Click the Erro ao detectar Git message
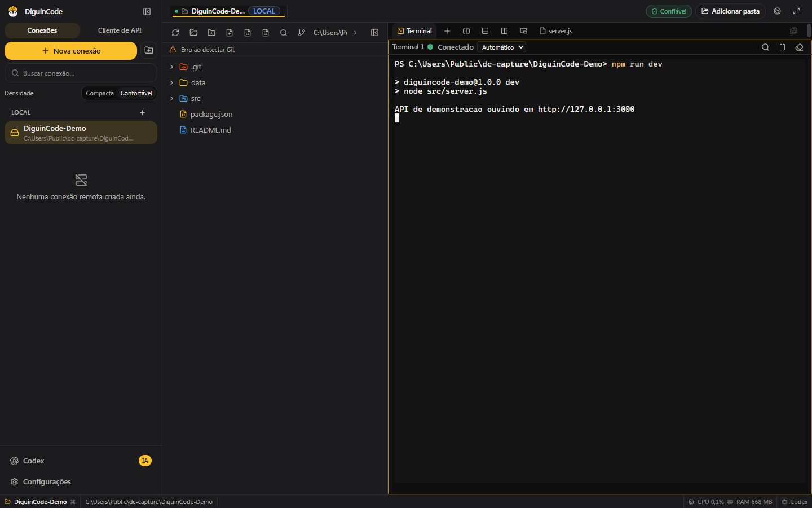The image size is (812, 508). pyautogui.click(x=208, y=50)
